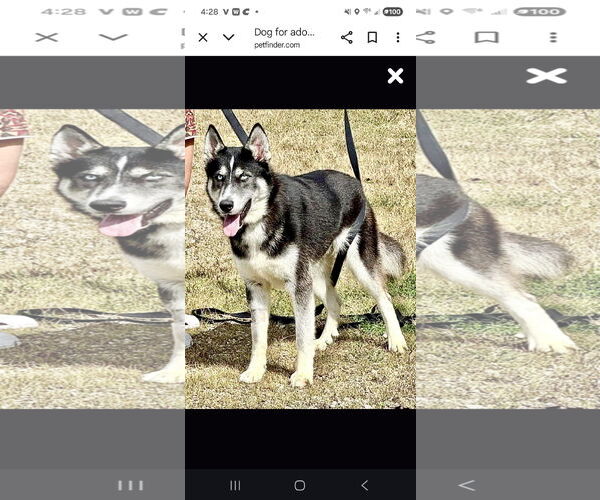
Task: Open the three-dot overflow menu
Action: click(x=398, y=37)
